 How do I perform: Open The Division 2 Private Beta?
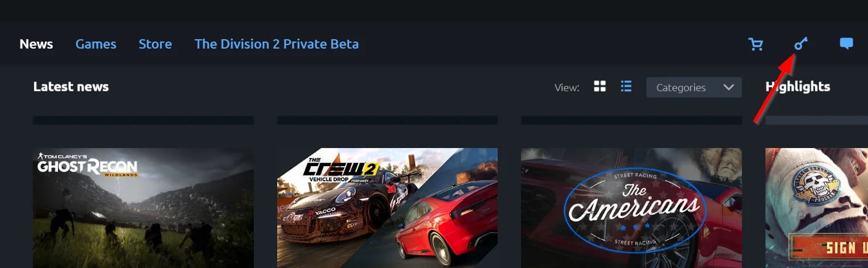[x=277, y=44]
